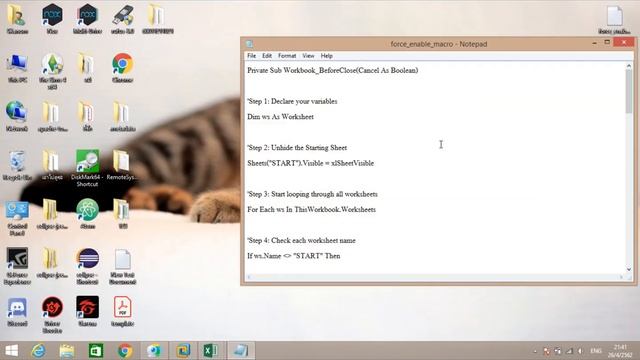Select the Driver Booster desktop shortcut
640x360 pixels.
52,315
